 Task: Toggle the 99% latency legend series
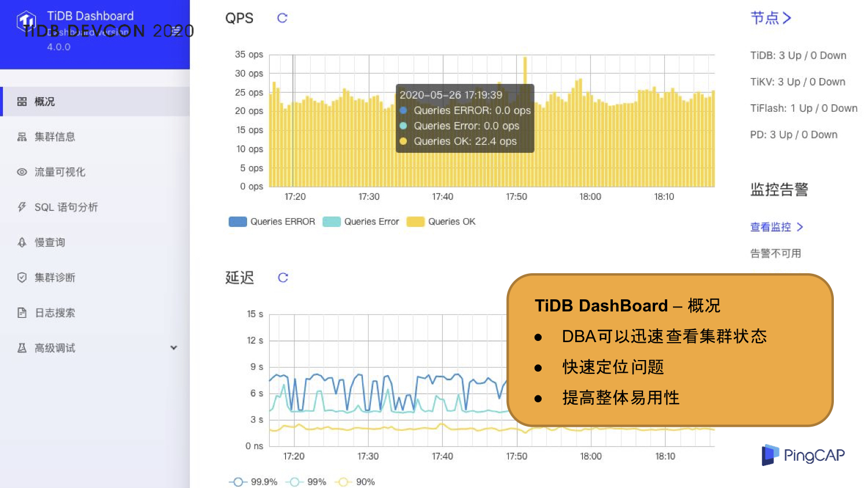tap(307, 482)
